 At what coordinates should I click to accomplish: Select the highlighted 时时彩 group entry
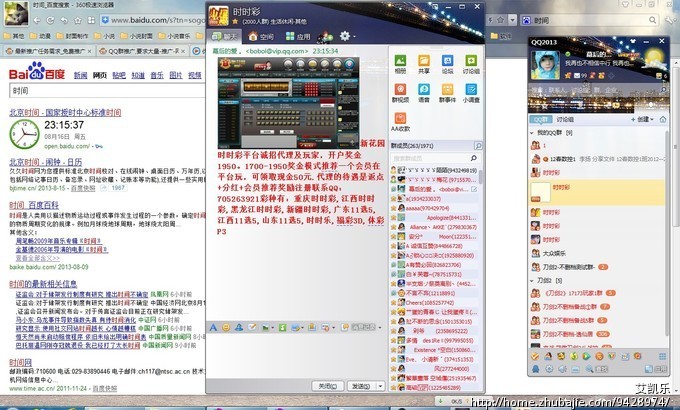(x=598, y=193)
